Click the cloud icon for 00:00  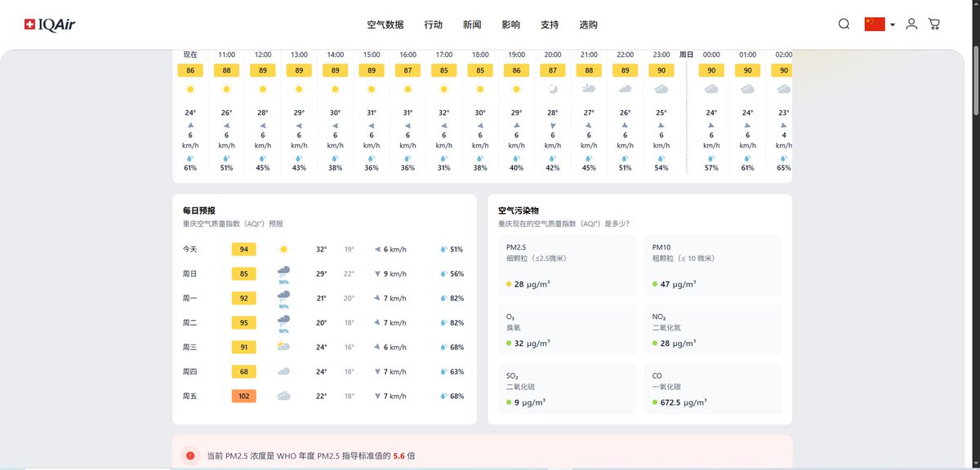[711, 89]
